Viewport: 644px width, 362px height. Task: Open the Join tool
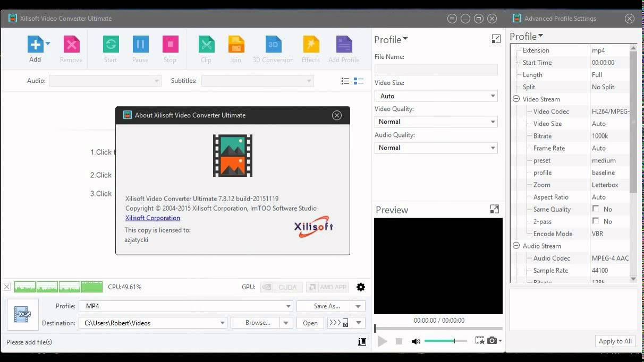(236, 44)
